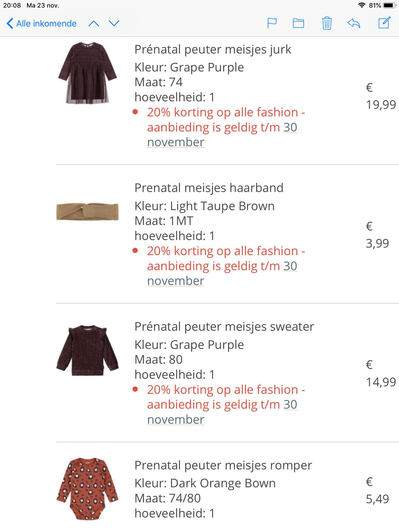
Task: Open the taupe haarband product image
Action: point(88,212)
